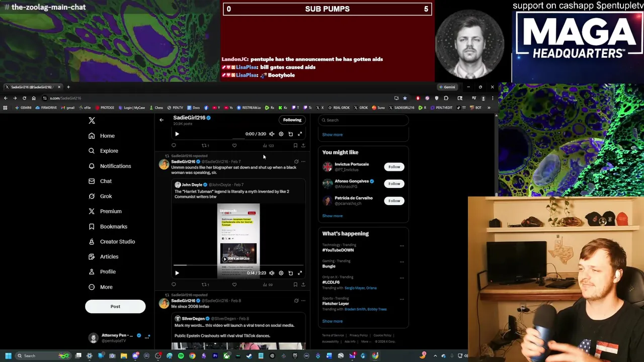This screenshot has width=644, height=362.
Task: Open Fletcher Loyer trending topic
Action: coord(336,304)
